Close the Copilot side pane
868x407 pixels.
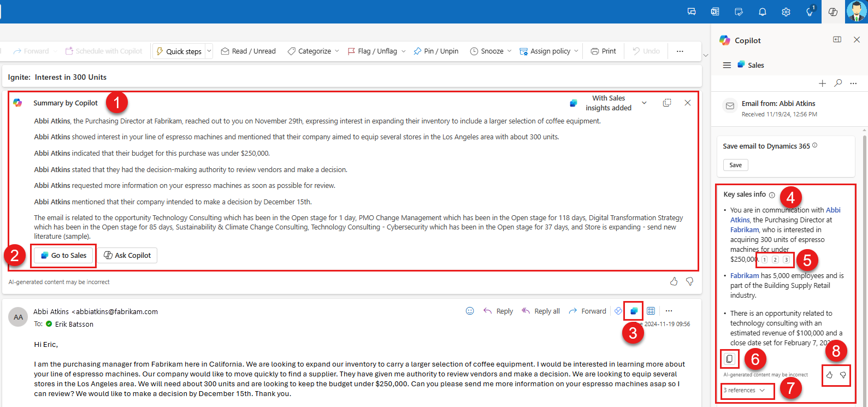tap(857, 39)
